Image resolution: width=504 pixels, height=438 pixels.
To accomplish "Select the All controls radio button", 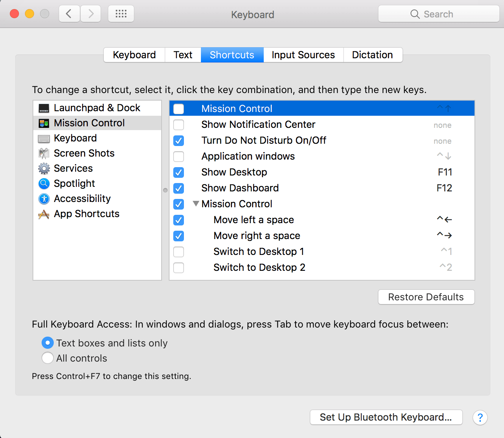I will pyautogui.click(x=48, y=358).
